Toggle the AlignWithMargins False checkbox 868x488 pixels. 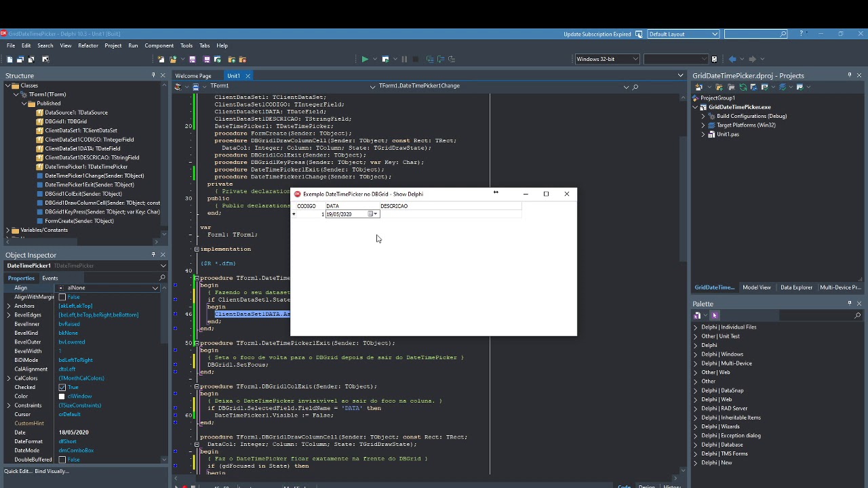[62, 297]
